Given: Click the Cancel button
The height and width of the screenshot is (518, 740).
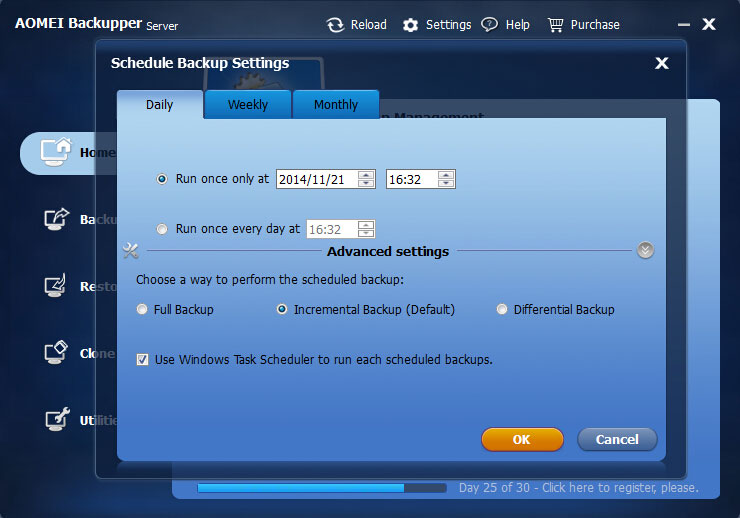Looking at the screenshot, I should coord(617,439).
